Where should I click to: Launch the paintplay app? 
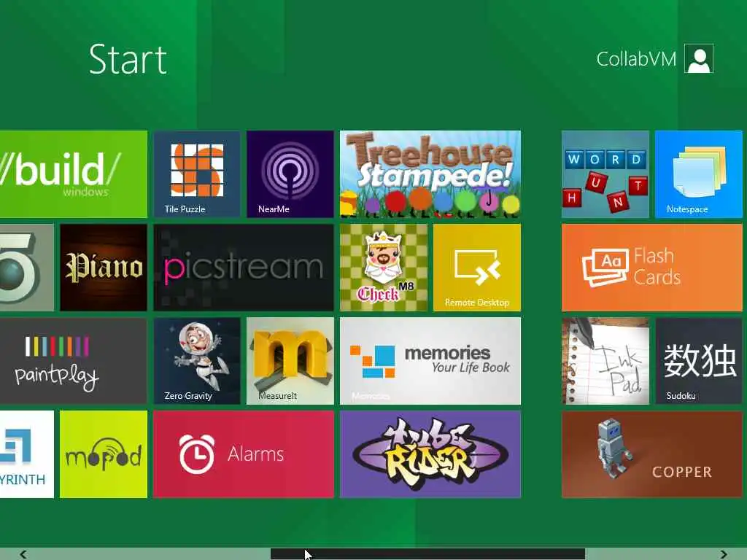tap(74, 361)
